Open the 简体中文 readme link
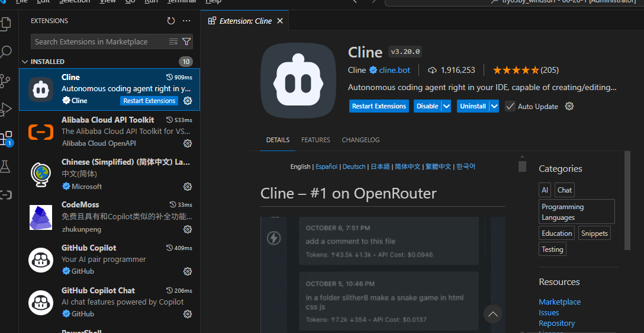644x333 pixels. coord(407,166)
